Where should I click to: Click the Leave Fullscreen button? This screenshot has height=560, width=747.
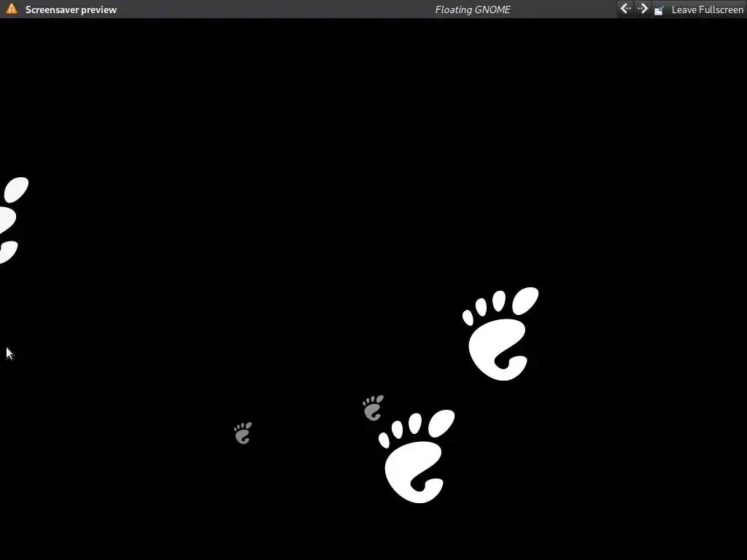tap(699, 9)
